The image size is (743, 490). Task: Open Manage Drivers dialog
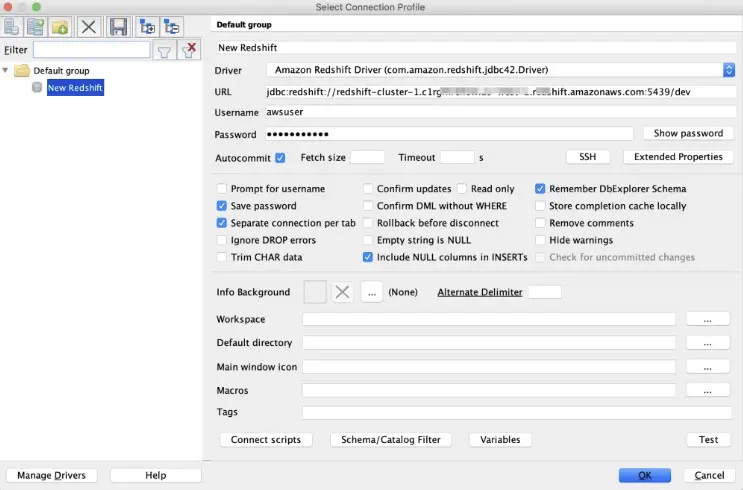tap(52, 475)
